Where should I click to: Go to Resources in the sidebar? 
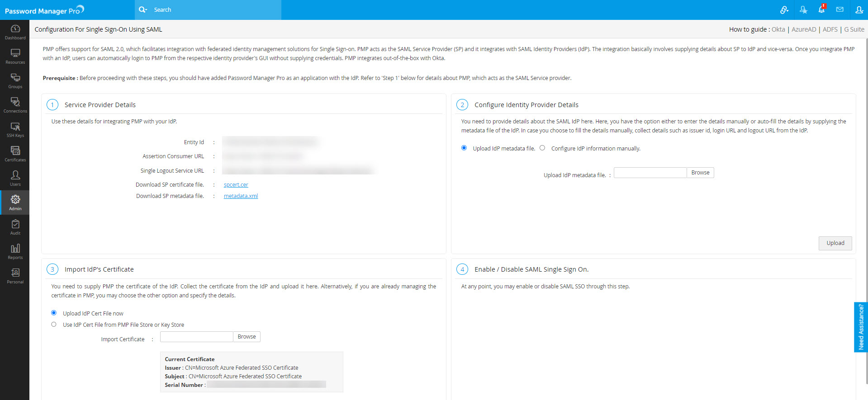(15, 56)
